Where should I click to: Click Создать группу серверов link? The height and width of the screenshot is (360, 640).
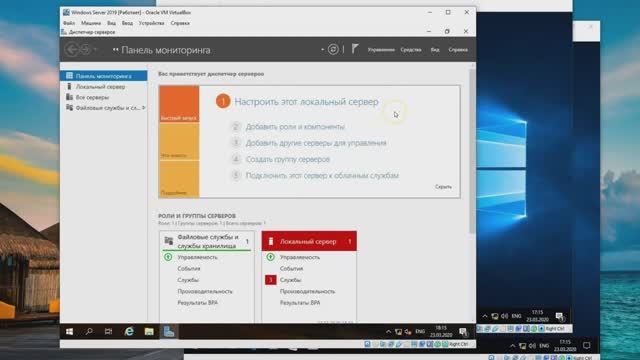288,159
